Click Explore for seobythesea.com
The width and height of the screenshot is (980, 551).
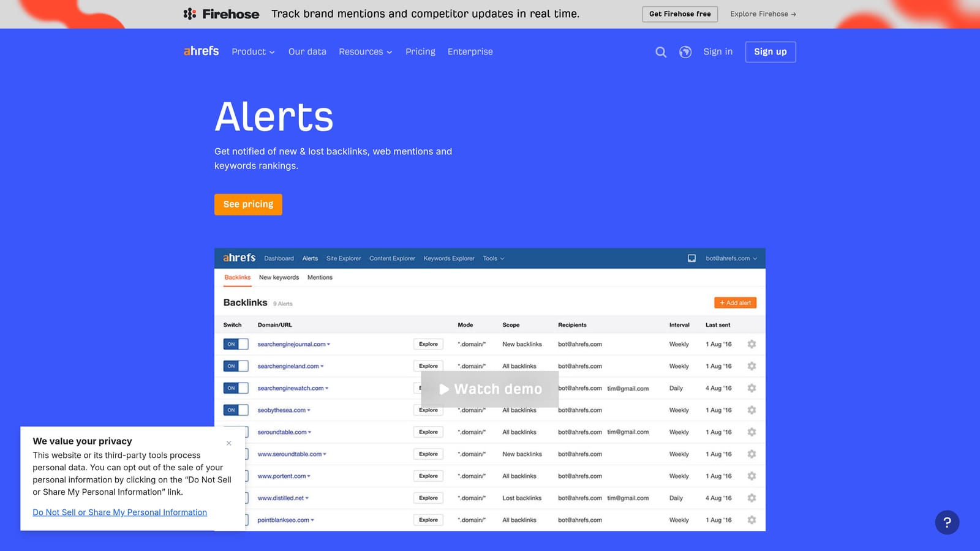(428, 410)
